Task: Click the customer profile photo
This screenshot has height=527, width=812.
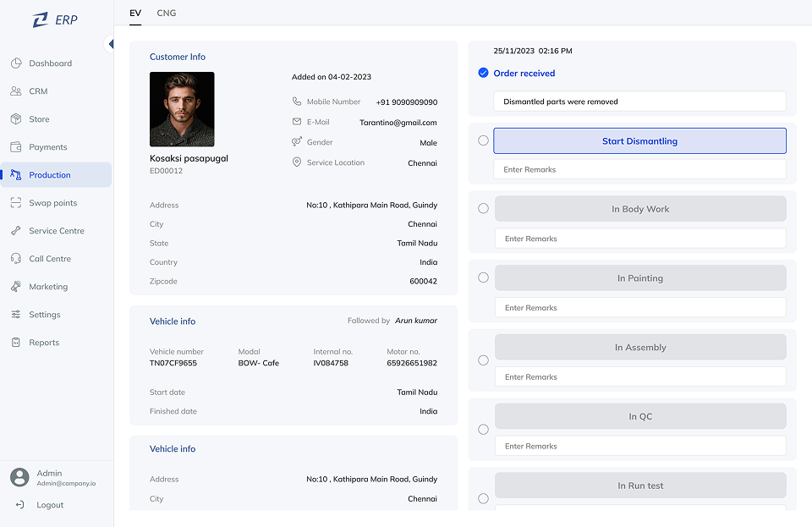Action: tap(182, 109)
